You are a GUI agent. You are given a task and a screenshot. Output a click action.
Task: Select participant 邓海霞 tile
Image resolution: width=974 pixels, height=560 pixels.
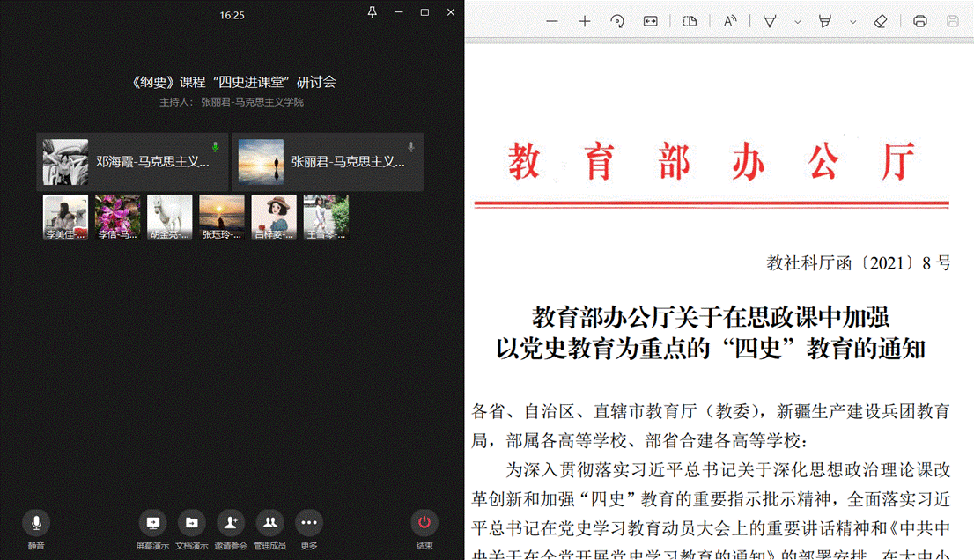(x=132, y=162)
